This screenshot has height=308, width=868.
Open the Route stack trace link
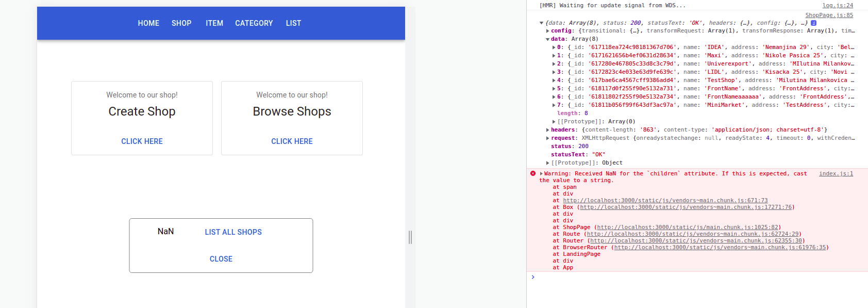click(693, 234)
